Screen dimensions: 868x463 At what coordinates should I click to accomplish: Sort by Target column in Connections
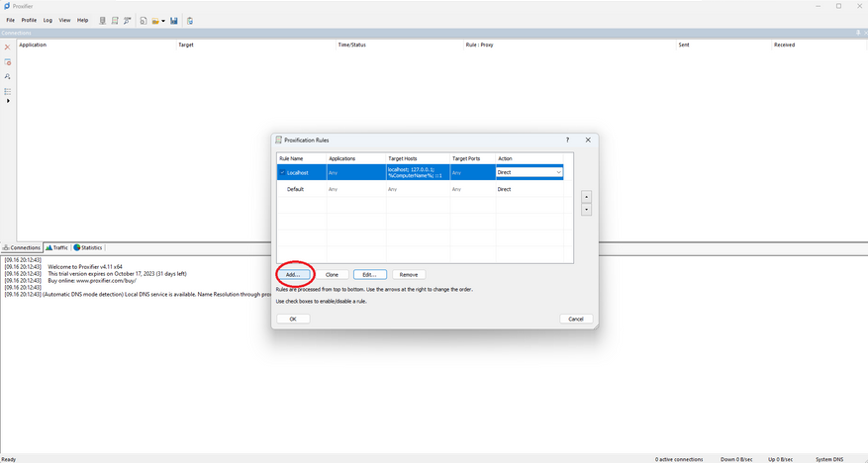(x=256, y=45)
